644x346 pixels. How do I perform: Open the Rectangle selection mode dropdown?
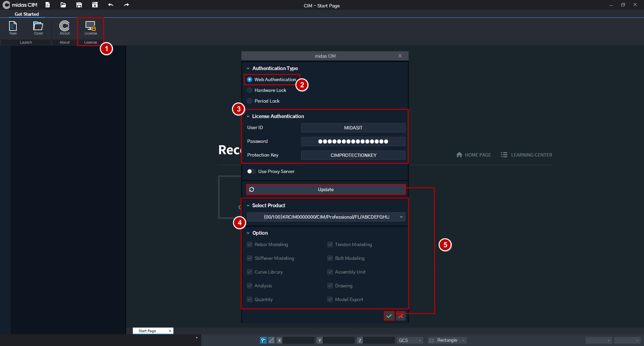pyautogui.click(x=447, y=340)
